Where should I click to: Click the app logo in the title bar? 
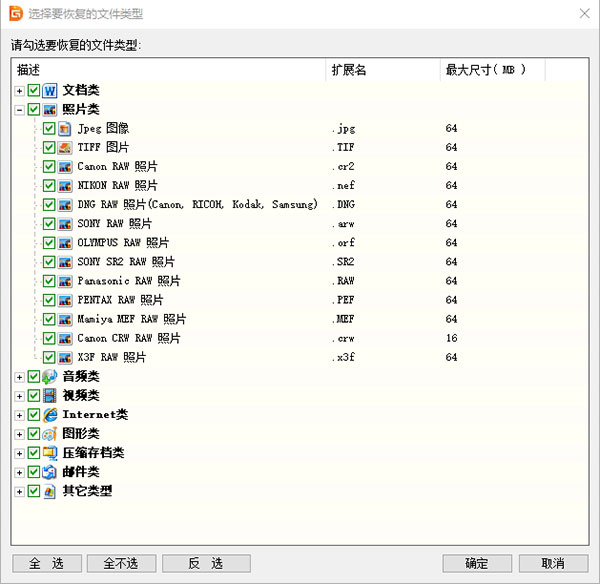16,14
